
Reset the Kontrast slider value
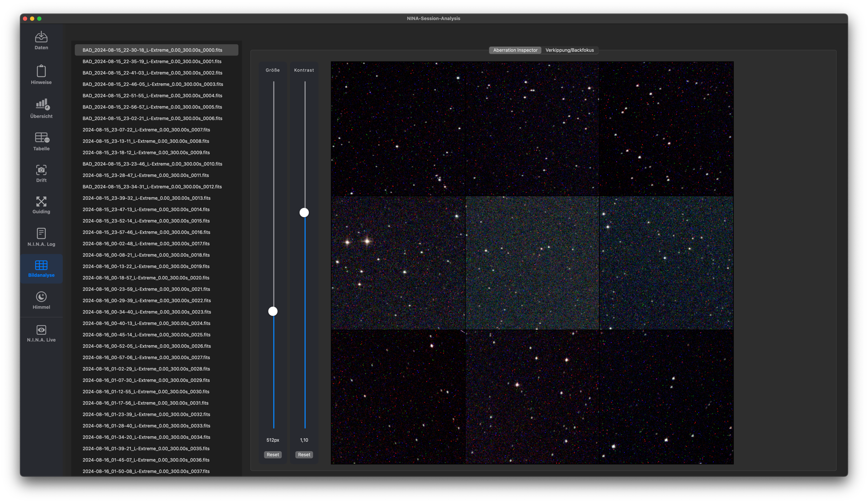point(304,455)
